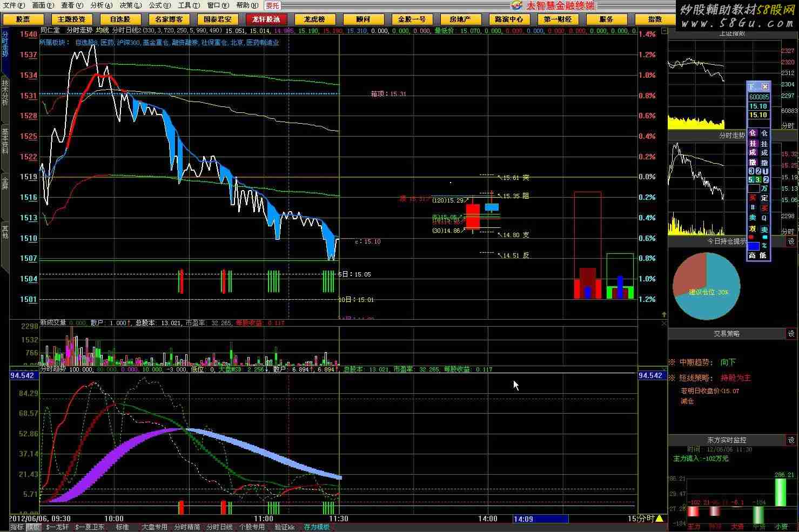The image size is (799, 532).
Task: Click the 顾问 toolbar button
Action: click(363, 19)
